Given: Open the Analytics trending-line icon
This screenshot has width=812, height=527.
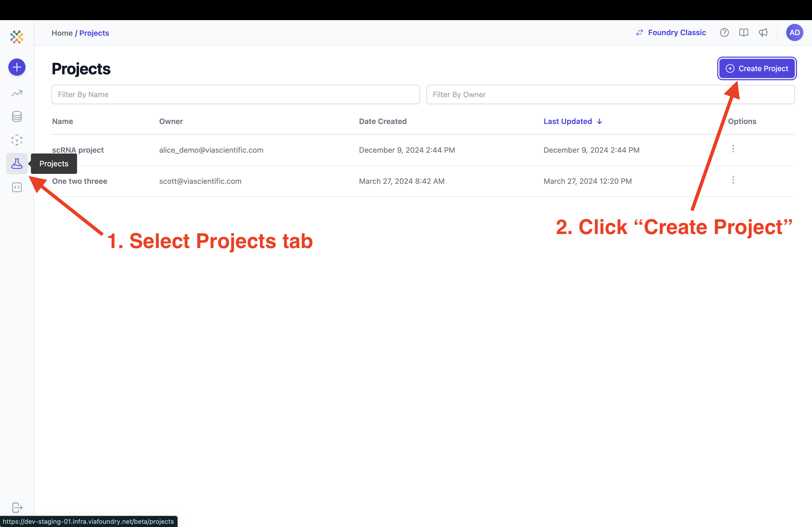Looking at the screenshot, I should pyautogui.click(x=17, y=93).
